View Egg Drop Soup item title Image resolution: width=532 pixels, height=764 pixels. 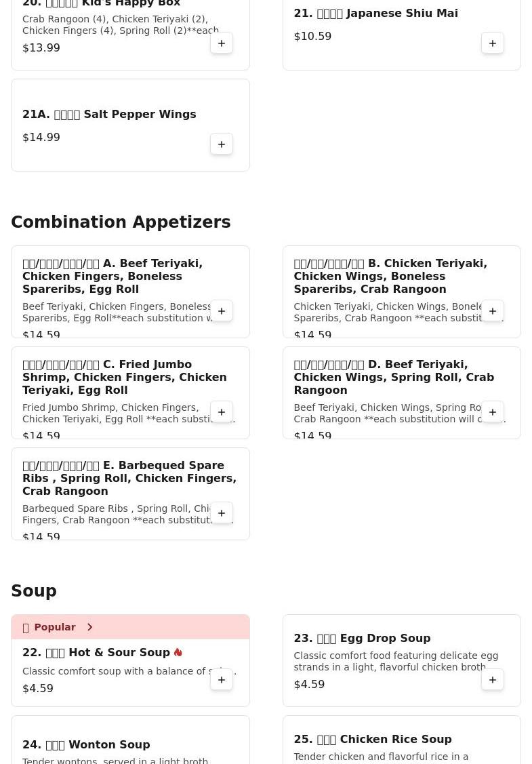pyautogui.click(x=362, y=638)
